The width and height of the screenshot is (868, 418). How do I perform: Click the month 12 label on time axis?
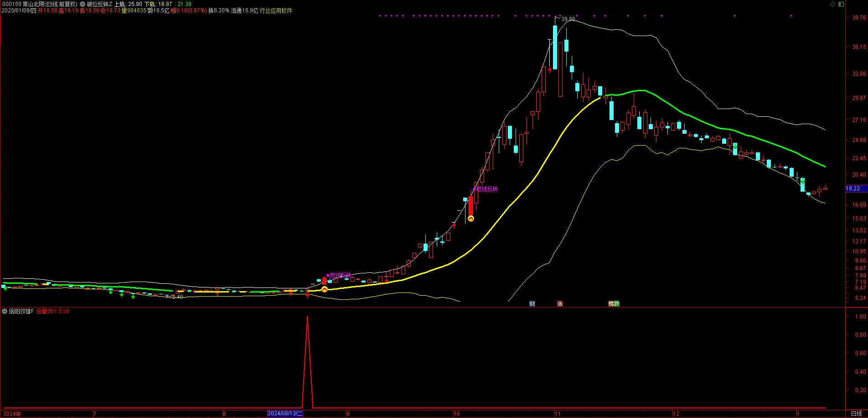coord(676,414)
